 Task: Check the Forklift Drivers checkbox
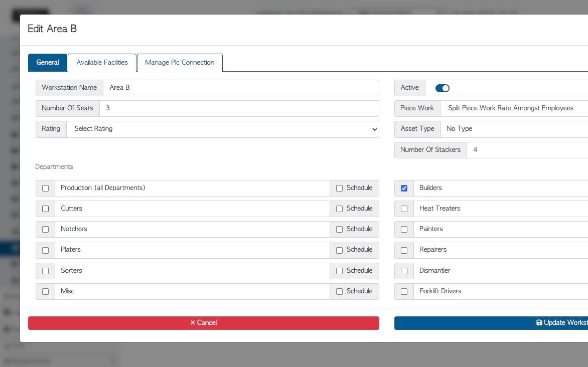404,292
